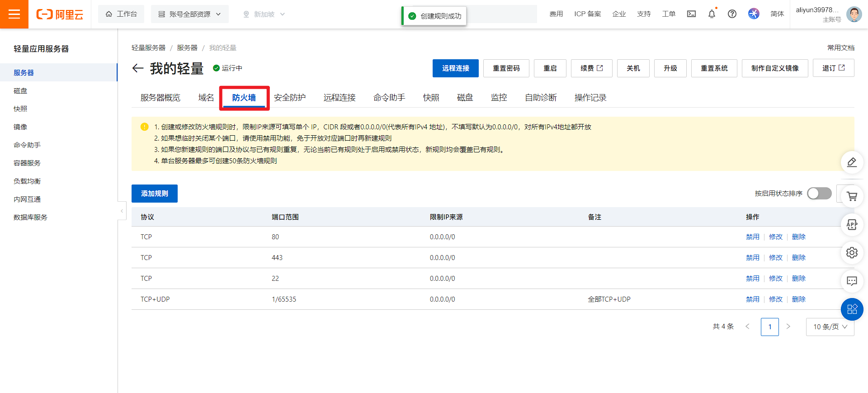Click the renew button
This screenshot has width=868, height=393.
click(592, 68)
